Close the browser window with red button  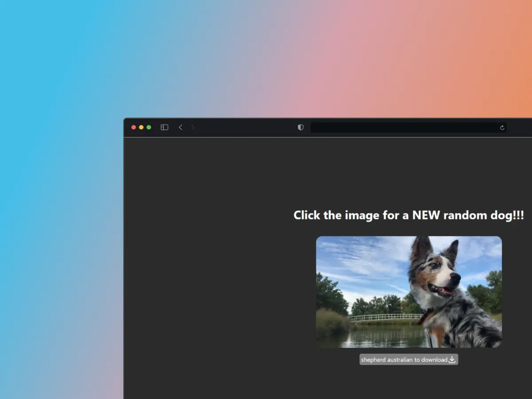pos(134,127)
